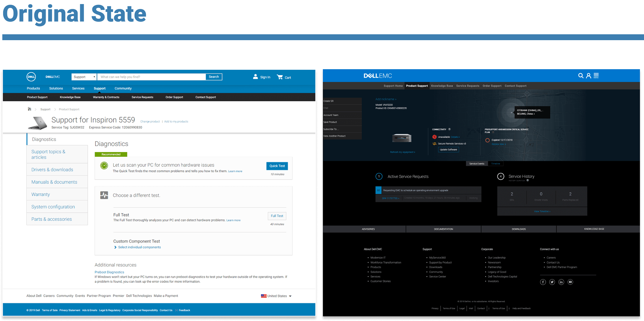644x321 pixels.
Task: Click the 'What can we help you find?' search field
Action: pyautogui.click(x=152, y=77)
